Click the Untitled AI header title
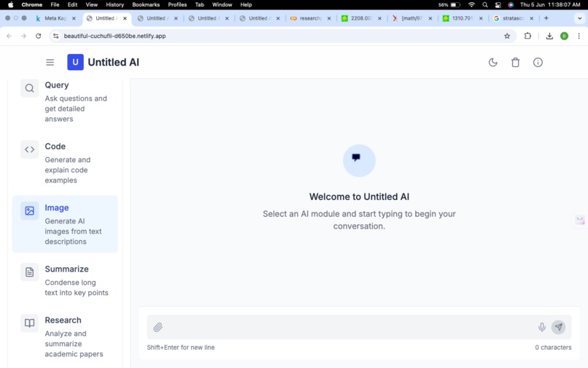The image size is (588, 368). coord(113,62)
